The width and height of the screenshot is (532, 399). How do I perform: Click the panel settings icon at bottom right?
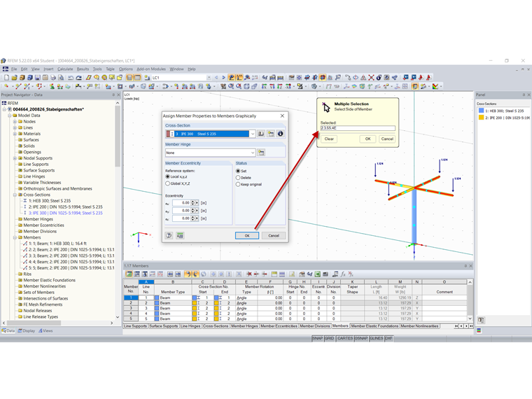pyautogui.click(x=481, y=320)
